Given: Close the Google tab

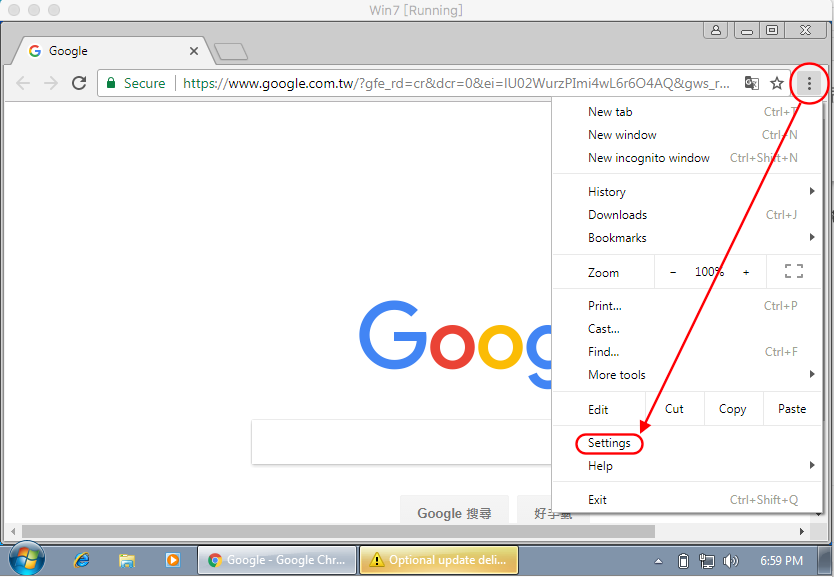Looking at the screenshot, I should [x=194, y=51].
